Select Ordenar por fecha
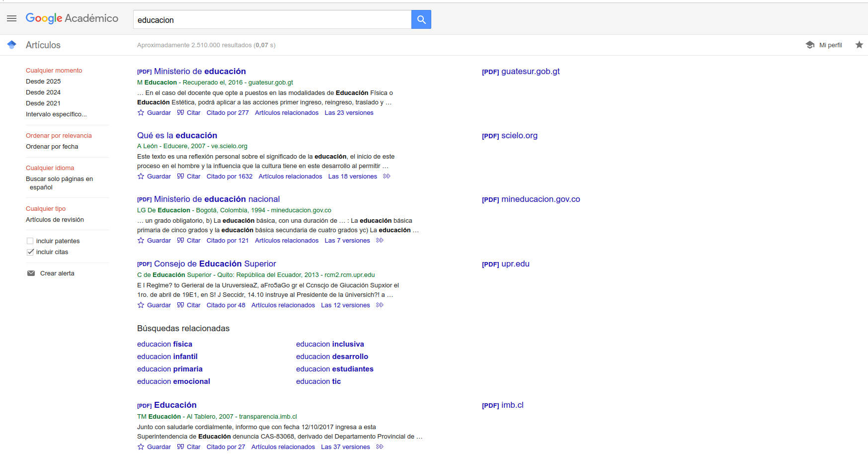Viewport: 868px width, 455px height. (x=52, y=147)
